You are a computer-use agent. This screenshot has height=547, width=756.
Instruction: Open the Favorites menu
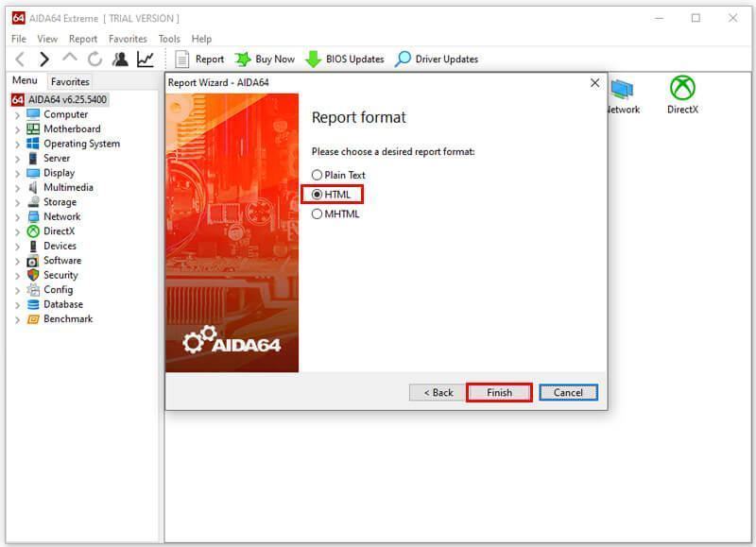tap(128, 39)
